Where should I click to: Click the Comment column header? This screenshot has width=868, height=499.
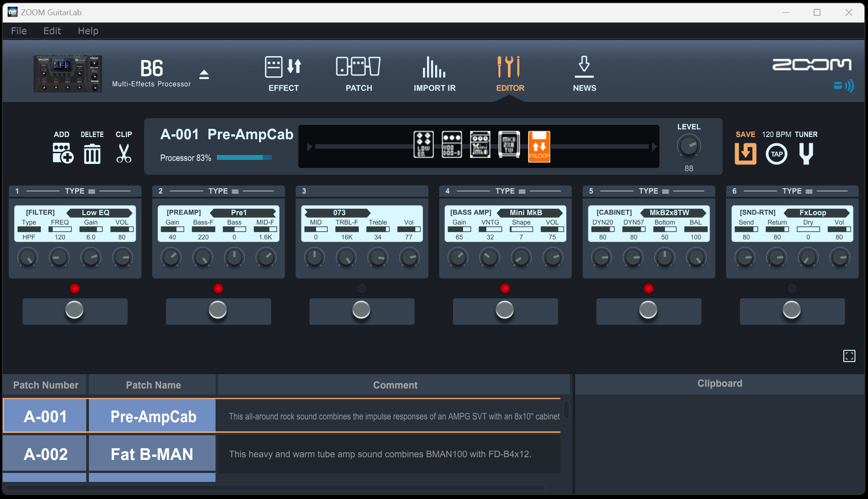point(394,385)
